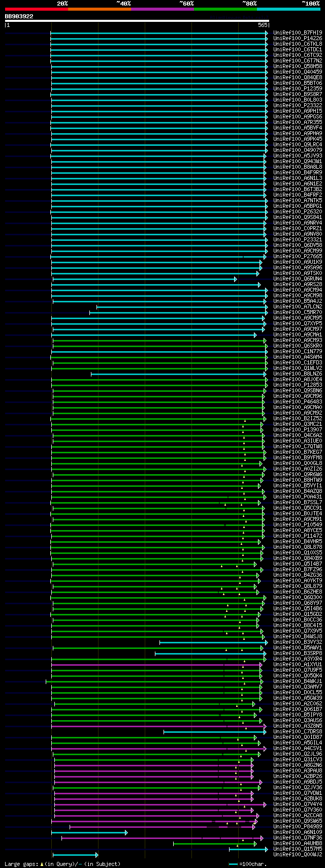Select label UniRef100_B8A8L8
This screenshot has width=325, height=868.
pyautogui.click(x=298, y=167)
